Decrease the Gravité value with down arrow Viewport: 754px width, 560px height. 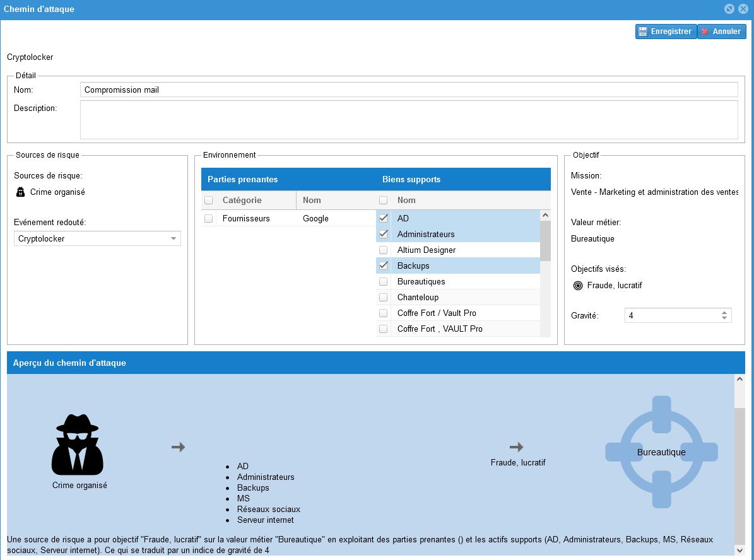coord(724,318)
